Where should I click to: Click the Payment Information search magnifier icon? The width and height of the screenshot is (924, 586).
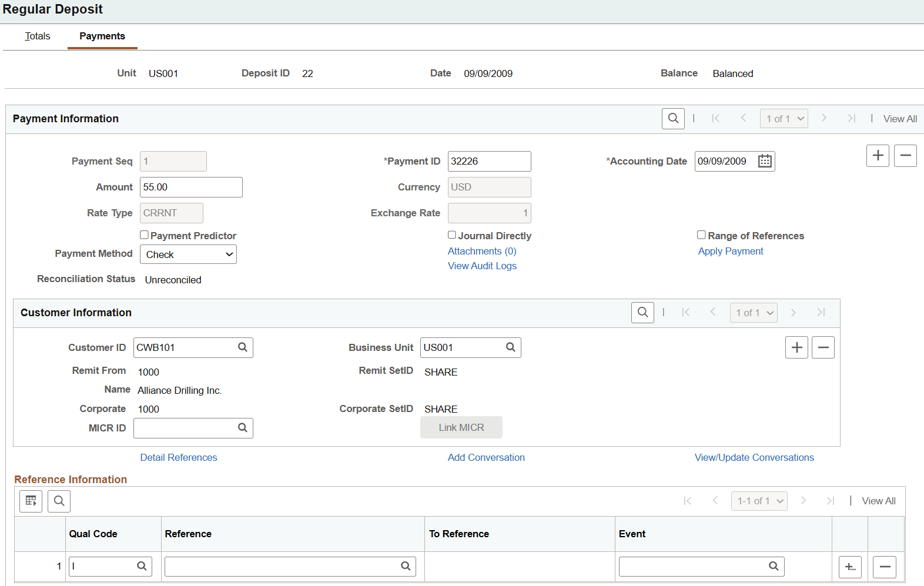[x=673, y=119]
